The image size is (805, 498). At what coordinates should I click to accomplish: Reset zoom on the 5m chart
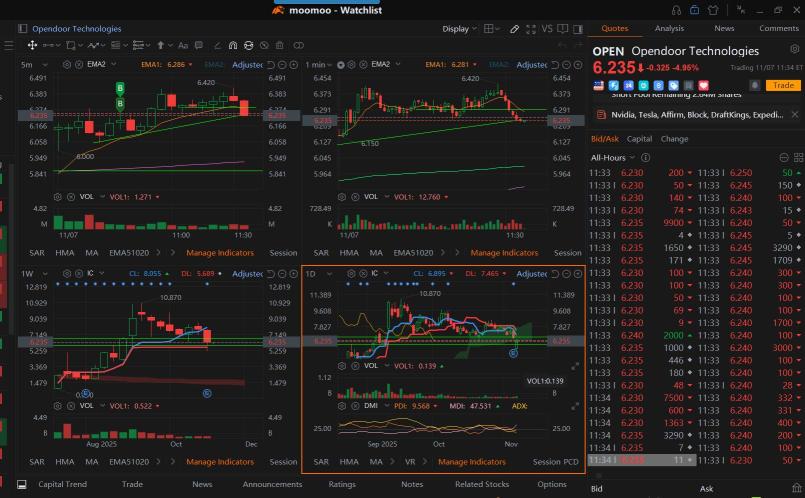tap(271, 65)
